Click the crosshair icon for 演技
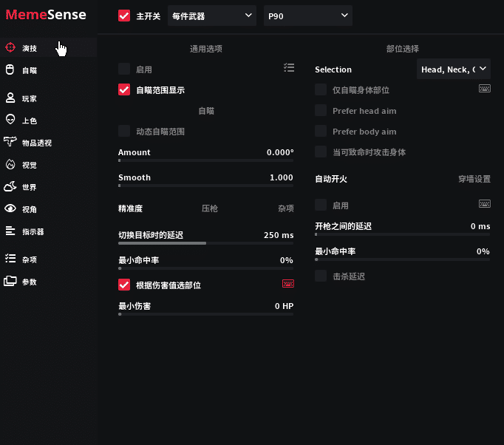Image resolution: width=504 pixels, height=445 pixels. (10, 47)
